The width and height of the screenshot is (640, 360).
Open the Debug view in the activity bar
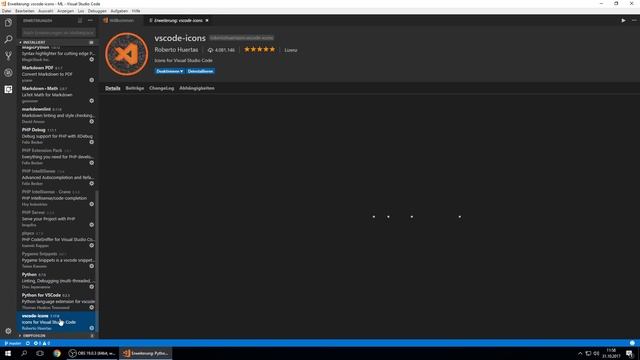8,73
